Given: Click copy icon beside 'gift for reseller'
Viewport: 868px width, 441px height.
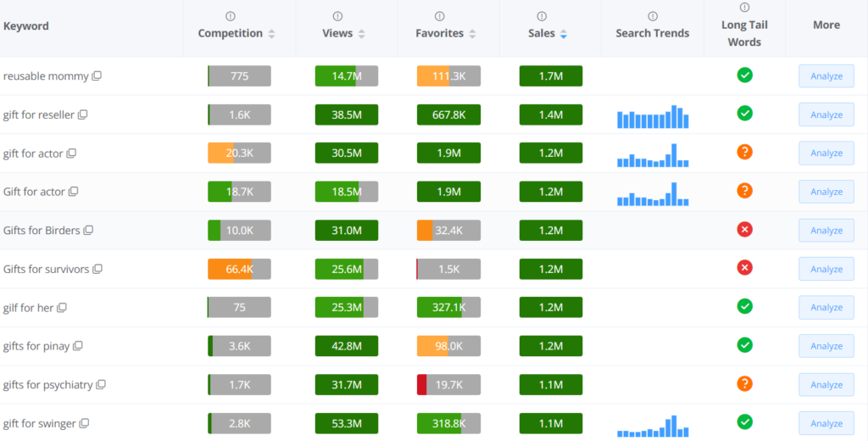Looking at the screenshot, I should tap(83, 114).
